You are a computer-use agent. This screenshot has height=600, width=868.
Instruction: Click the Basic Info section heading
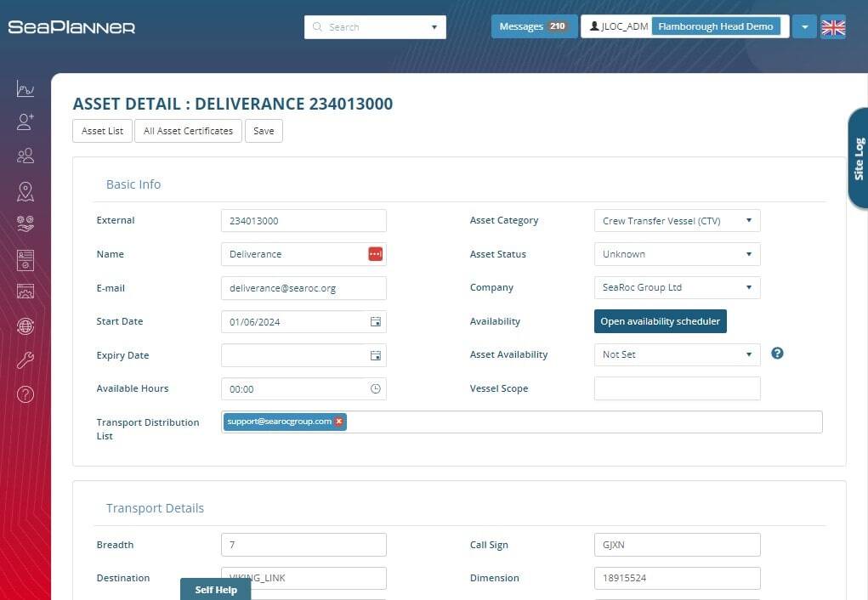click(133, 184)
